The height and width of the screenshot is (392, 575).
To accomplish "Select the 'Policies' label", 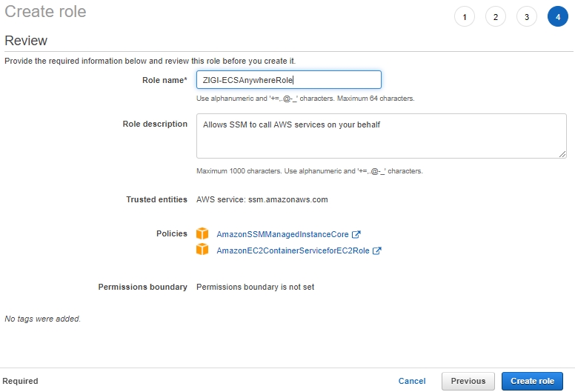I will pos(172,233).
